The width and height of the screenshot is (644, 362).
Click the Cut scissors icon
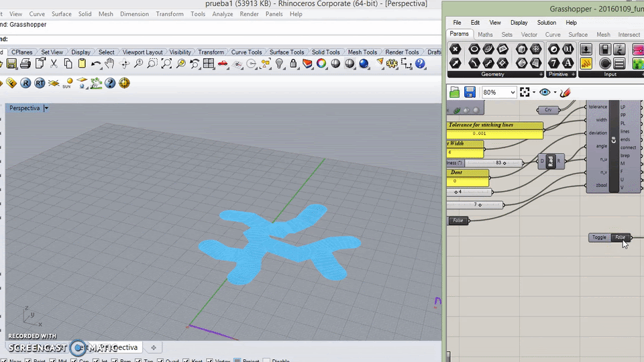click(54, 64)
